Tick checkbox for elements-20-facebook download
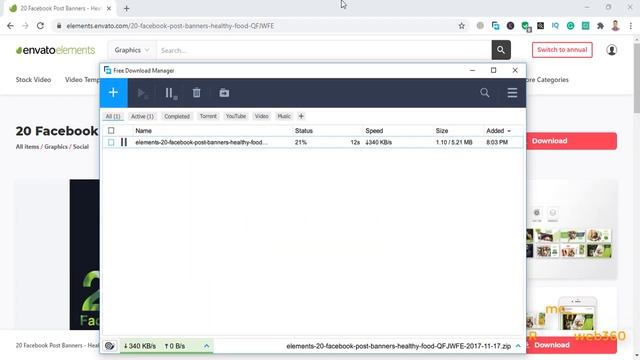 [x=111, y=142]
